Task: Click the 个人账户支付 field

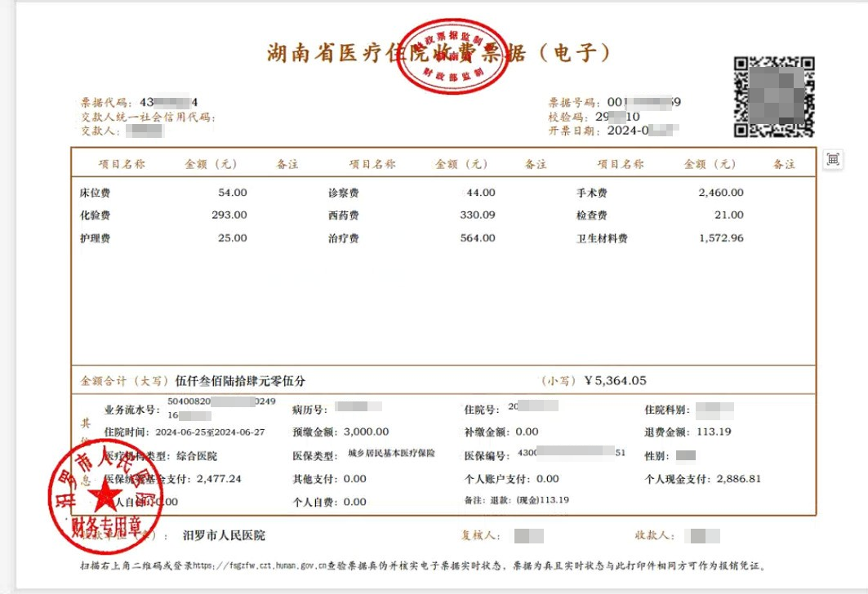Action: 511,479
